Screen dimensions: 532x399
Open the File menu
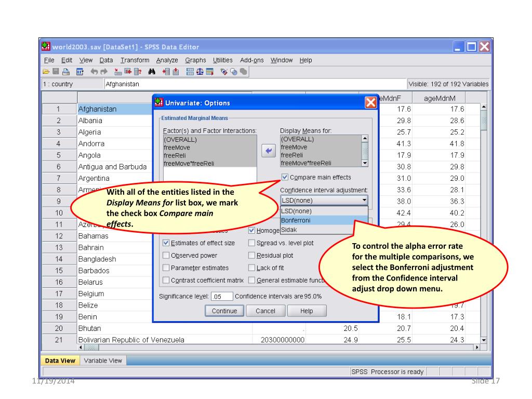pyautogui.click(x=49, y=60)
